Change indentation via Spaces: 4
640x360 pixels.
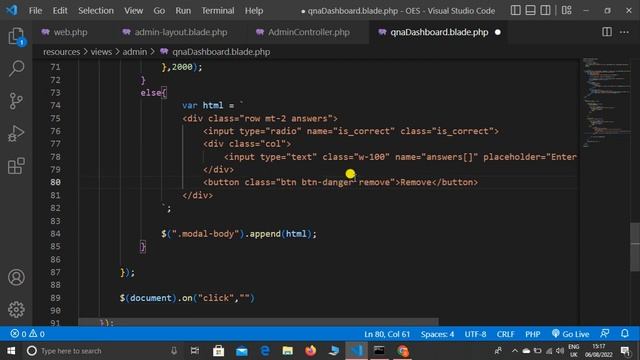(437, 334)
